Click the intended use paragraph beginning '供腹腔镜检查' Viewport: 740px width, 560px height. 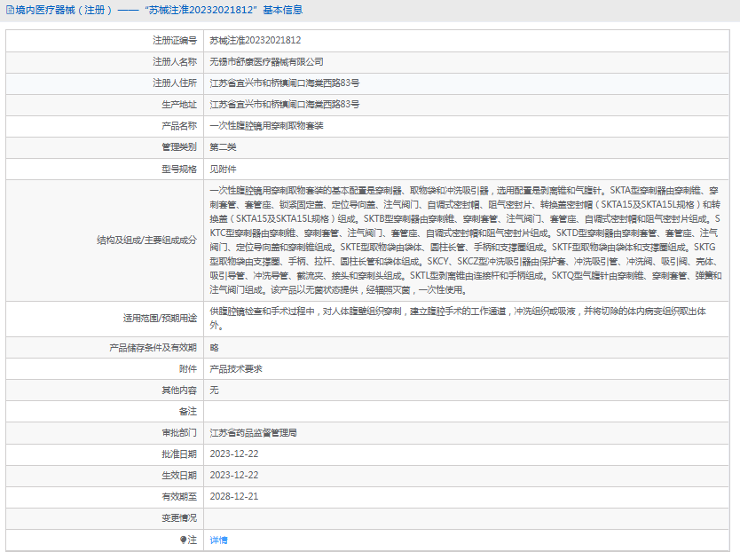coord(458,319)
